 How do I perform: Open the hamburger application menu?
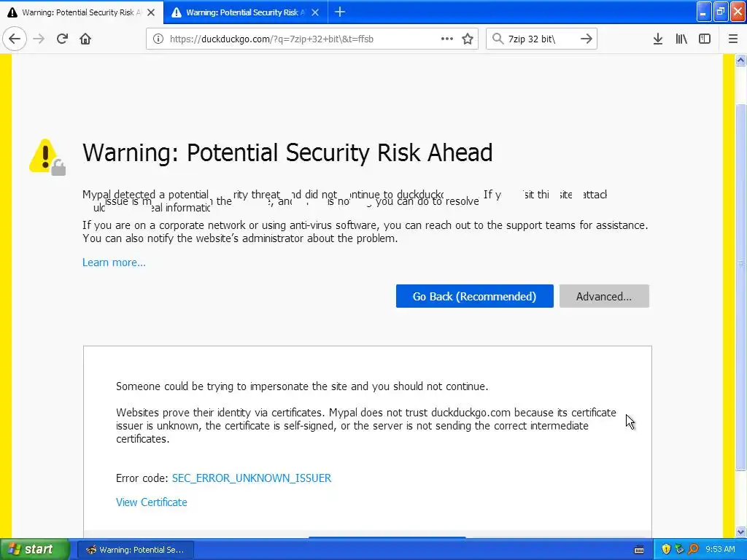click(x=733, y=39)
